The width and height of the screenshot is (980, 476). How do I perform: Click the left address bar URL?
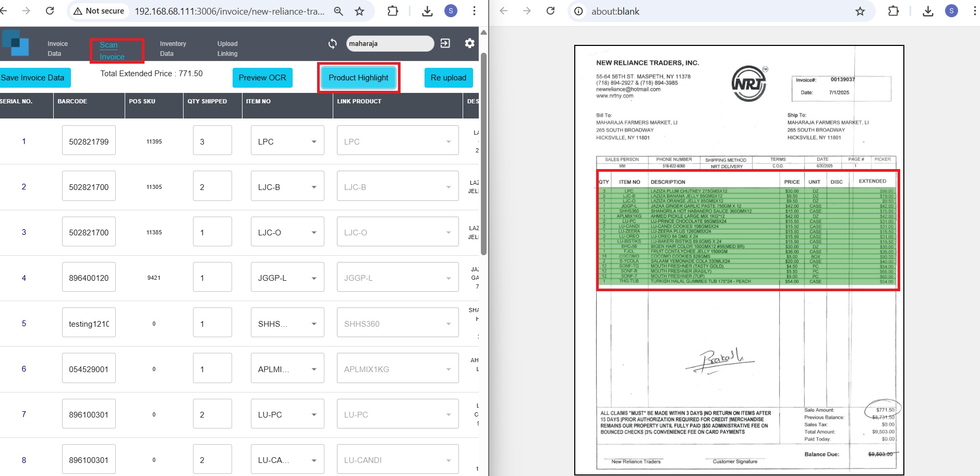[229, 11]
